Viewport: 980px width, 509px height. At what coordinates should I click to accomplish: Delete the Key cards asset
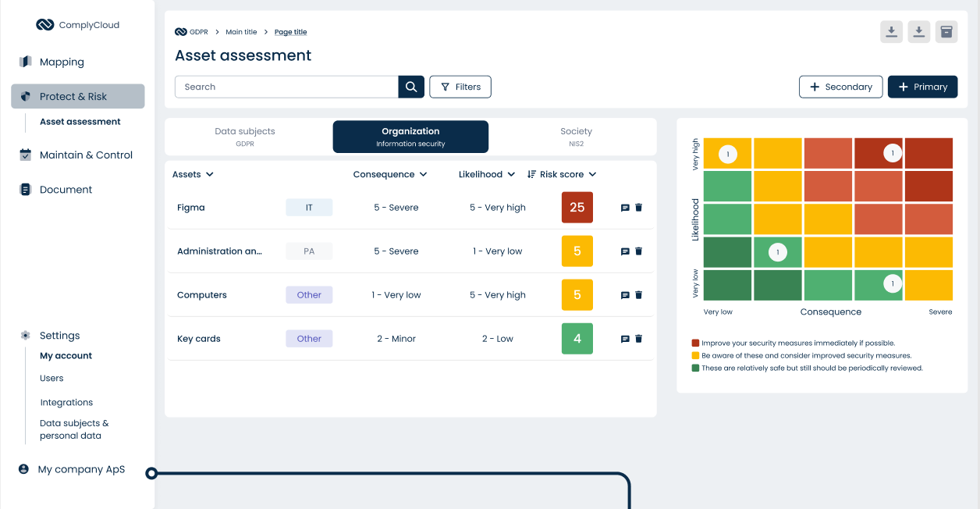(639, 338)
